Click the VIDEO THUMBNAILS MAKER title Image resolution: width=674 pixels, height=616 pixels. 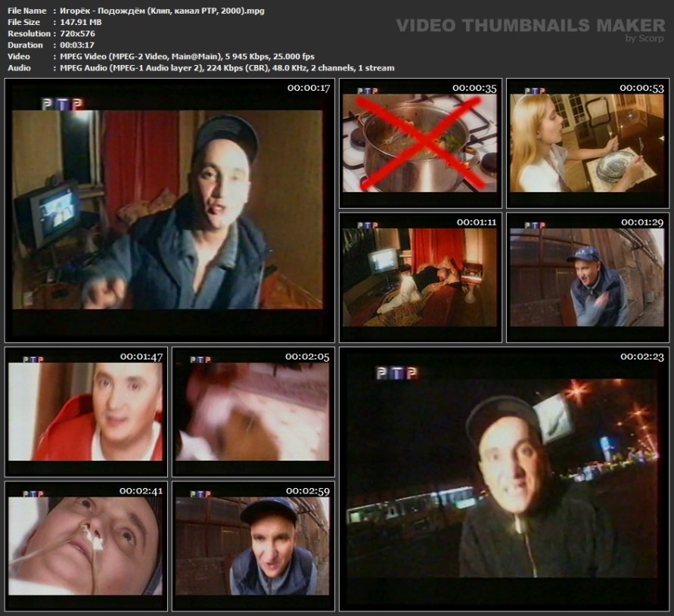(x=530, y=26)
